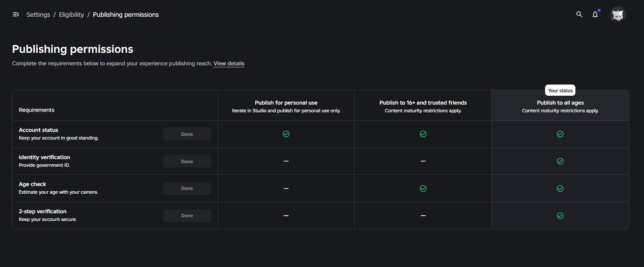Open the search icon
Viewport: 644px width, 267px height.
tap(579, 14)
